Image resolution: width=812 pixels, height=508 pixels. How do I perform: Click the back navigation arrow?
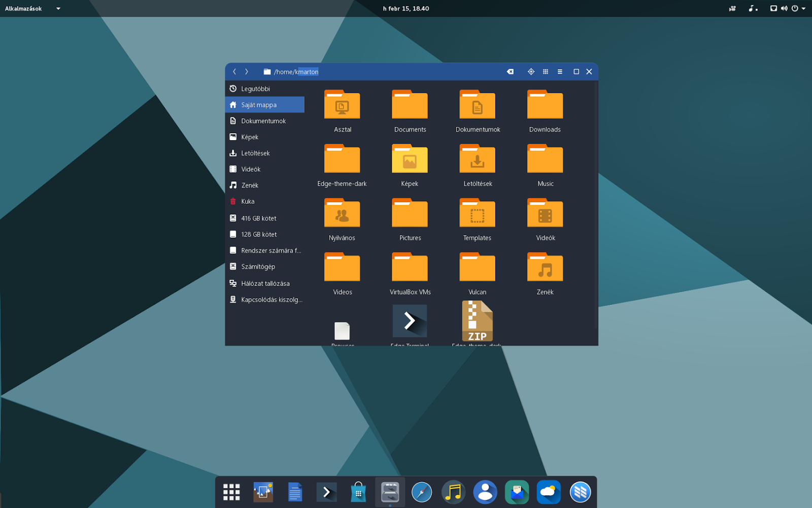(234, 72)
